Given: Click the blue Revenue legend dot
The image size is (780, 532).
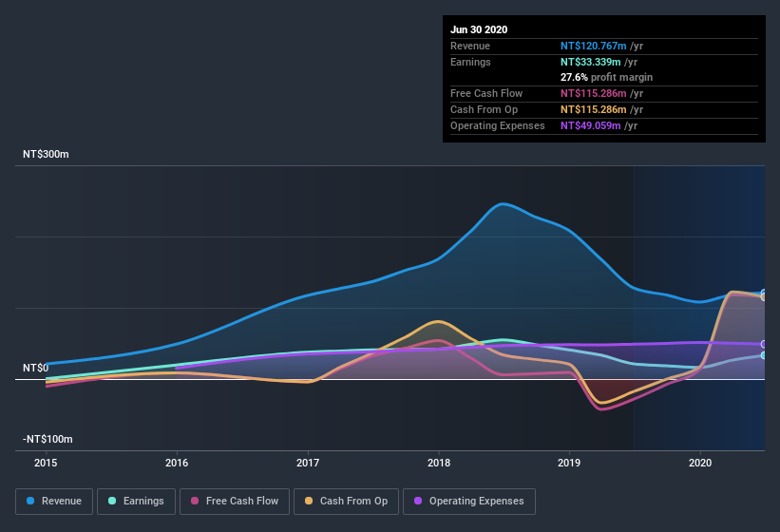Looking at the screenshot, I should (31, 501).
